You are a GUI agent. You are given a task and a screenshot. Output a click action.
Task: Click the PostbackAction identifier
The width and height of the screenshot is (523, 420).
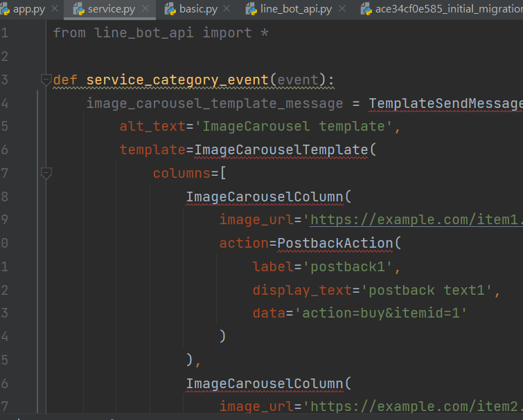tap(335, 243)
